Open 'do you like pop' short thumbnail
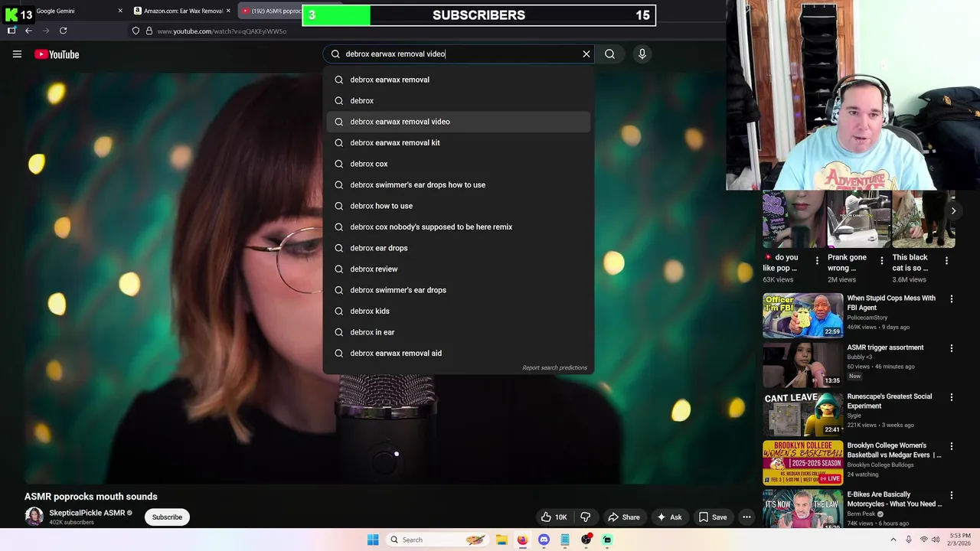The height and width of the screenshot is (551, 980). click(x=794, y=220)
